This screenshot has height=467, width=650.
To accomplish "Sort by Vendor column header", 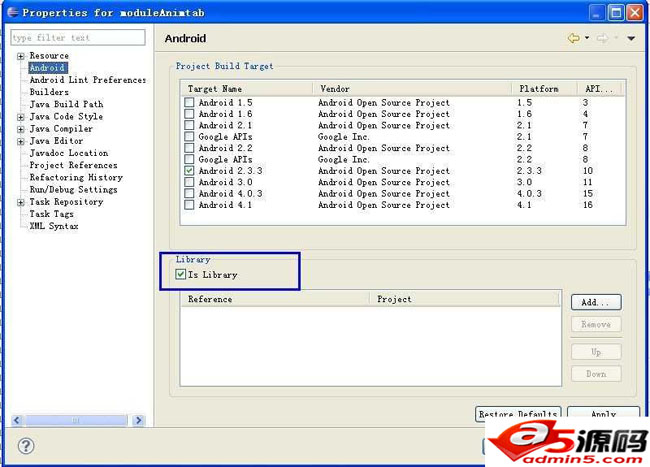I will tap(412, 89).
